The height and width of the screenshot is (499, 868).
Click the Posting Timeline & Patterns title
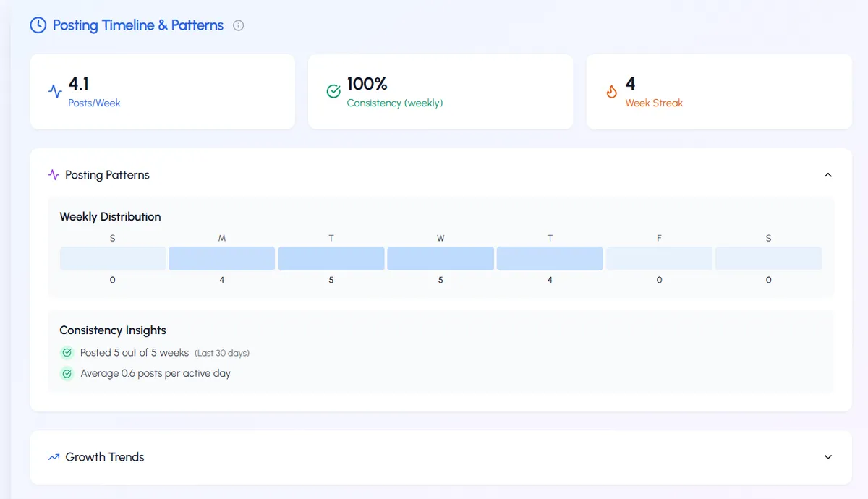point(137,25)
